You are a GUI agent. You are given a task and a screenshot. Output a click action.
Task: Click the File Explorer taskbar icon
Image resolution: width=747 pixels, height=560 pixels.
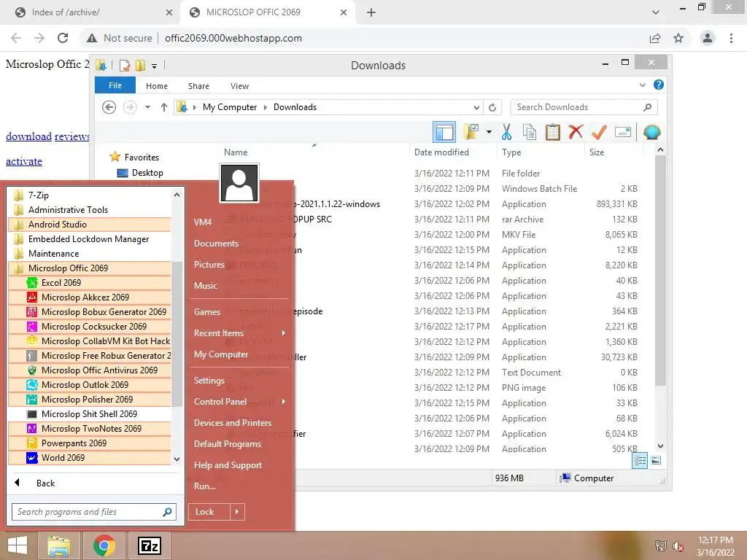(x=59, y=545)
